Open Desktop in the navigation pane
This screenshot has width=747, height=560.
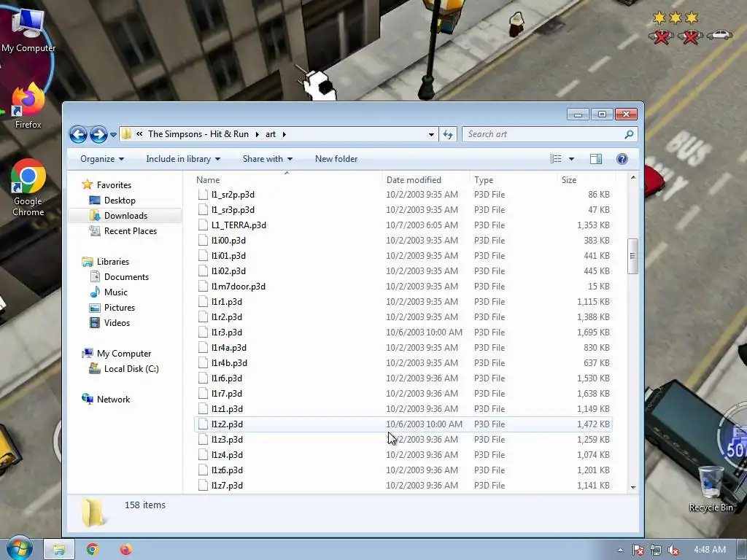[120, 201]
